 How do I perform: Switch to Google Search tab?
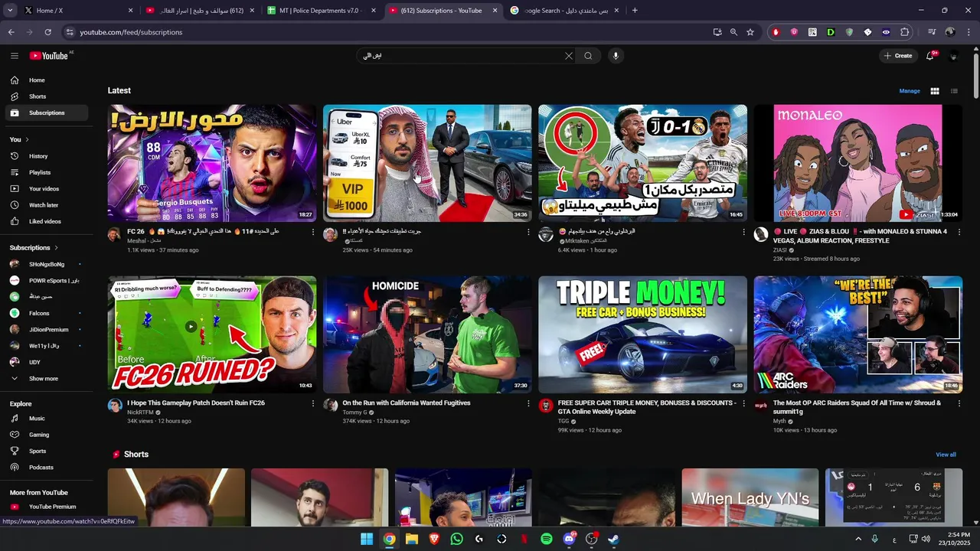(564, 11)
